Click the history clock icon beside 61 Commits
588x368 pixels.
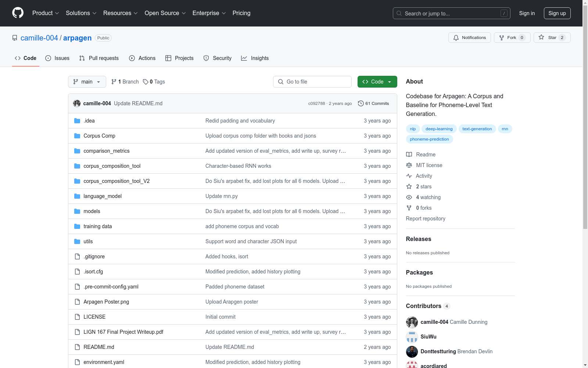point(361,103)
